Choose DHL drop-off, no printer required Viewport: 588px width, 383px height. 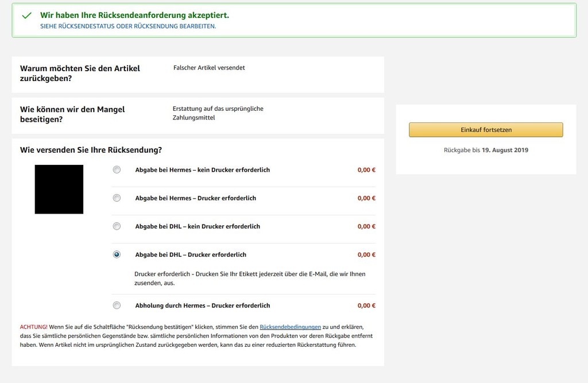pos(117,226)
